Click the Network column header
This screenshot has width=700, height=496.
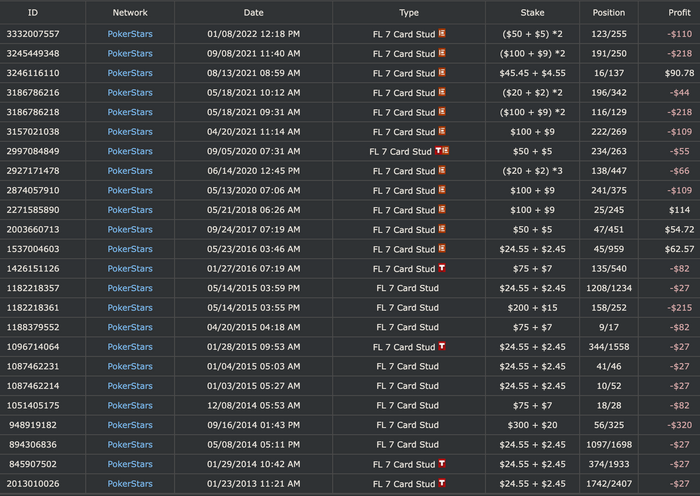130,13
